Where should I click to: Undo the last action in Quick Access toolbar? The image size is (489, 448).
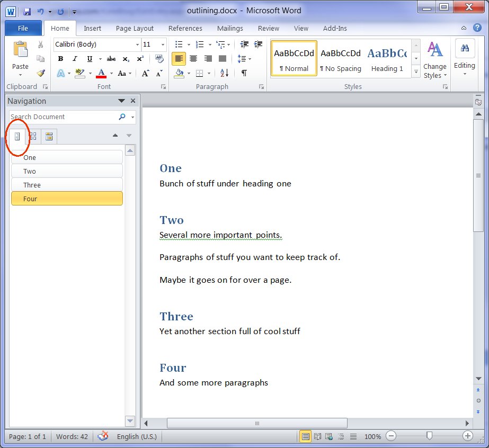(40, 12)
